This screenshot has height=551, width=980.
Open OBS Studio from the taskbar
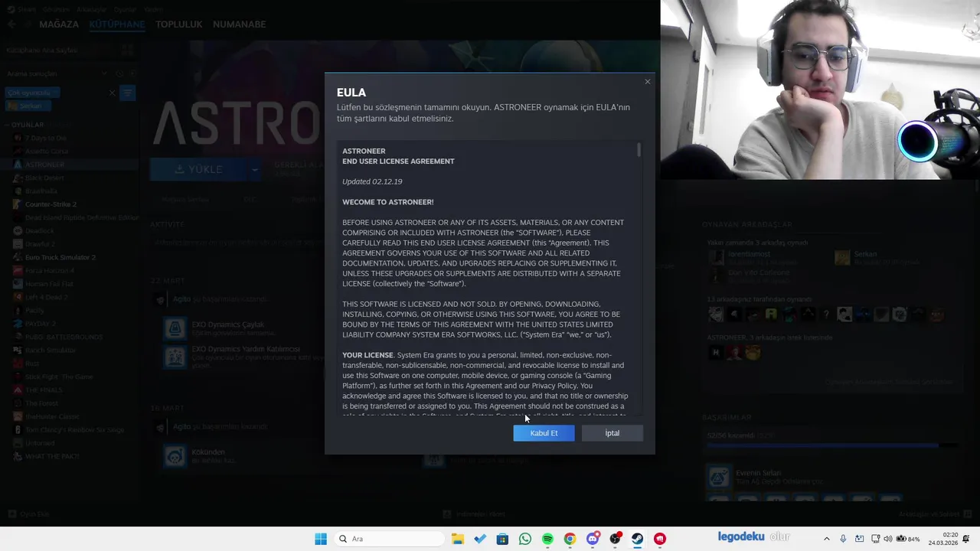(x=615, y=539)
